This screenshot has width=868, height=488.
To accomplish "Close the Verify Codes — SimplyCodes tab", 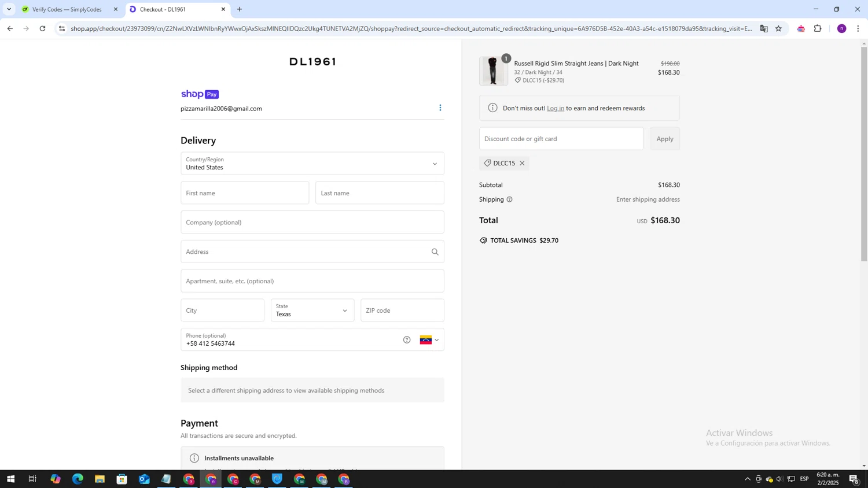I will 115,9.
